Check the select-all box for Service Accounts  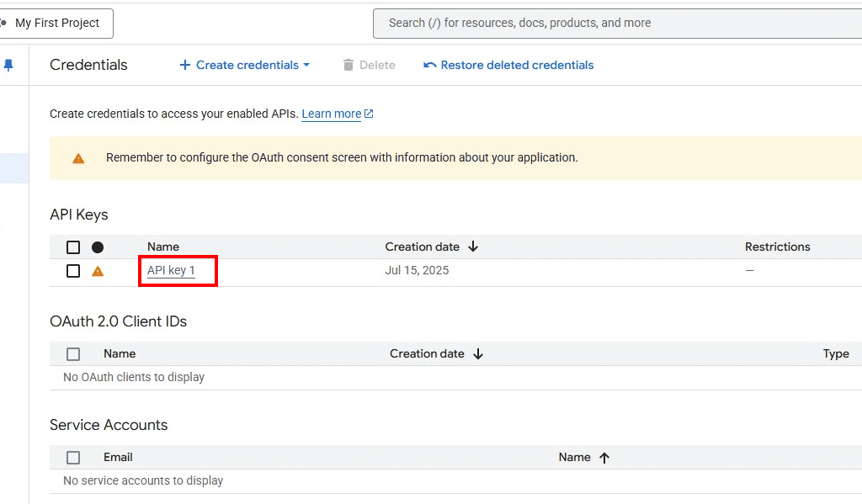(x=73, y=457)
